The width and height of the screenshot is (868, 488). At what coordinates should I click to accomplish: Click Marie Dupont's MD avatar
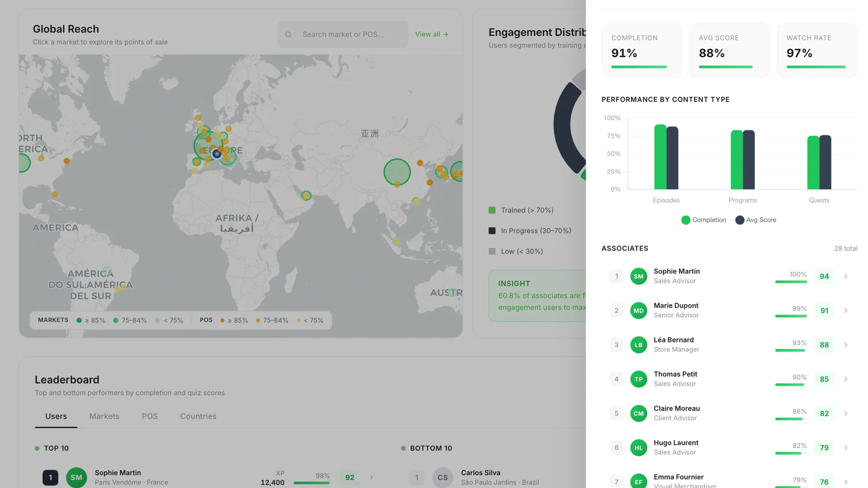pyautogui.click(x=638, y=311)
